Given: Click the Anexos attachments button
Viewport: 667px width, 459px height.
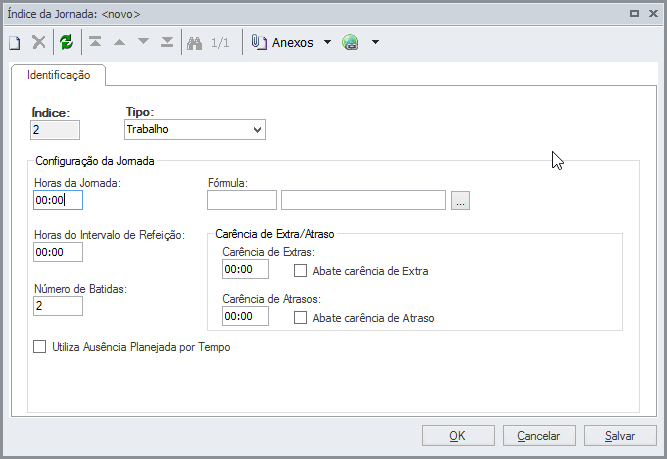Looking at the screenshot, I should [x=283, y=43].
